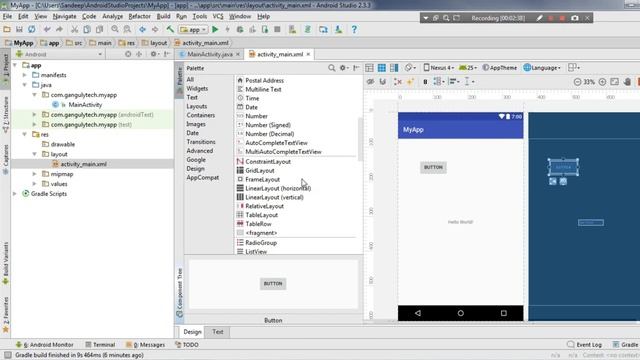Click the Sync Project with Gradle icon
Viewport: 640px width, 360px height.
click(308, 29)
